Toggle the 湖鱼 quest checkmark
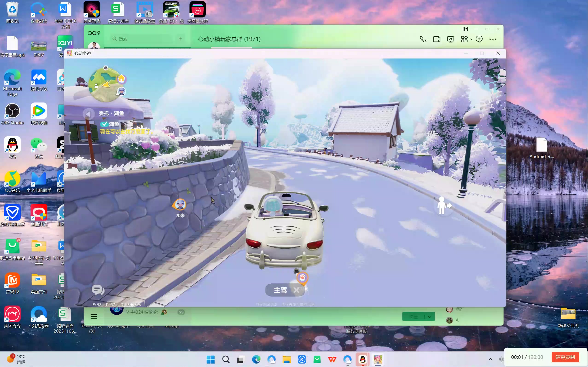The image size is (588, 367). 104,124
